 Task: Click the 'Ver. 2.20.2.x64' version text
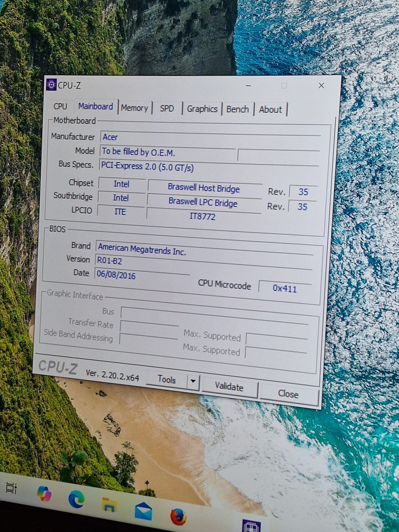(112, 375)
